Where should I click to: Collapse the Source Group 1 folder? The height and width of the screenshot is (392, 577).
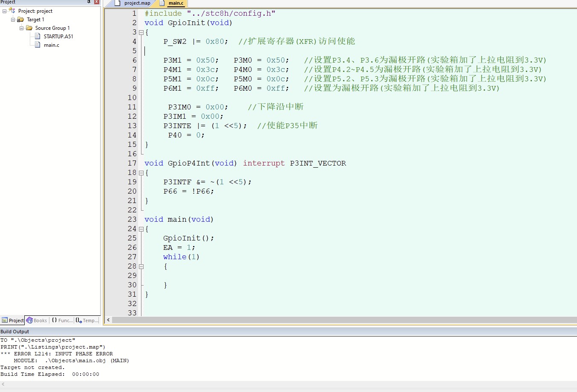(21, 28)
